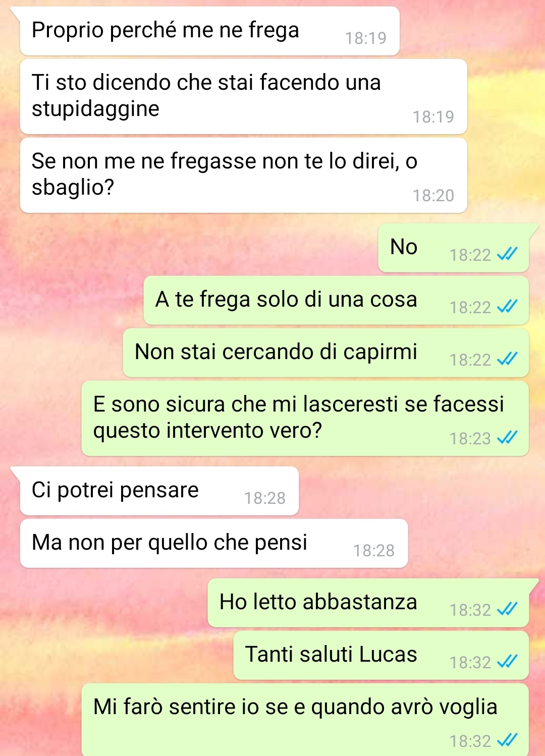Tap the blue ticks beside "Tanti saluti Lucas"
Image resolution: width=545 pixels, height=756 pixels.
coord(507,661)
